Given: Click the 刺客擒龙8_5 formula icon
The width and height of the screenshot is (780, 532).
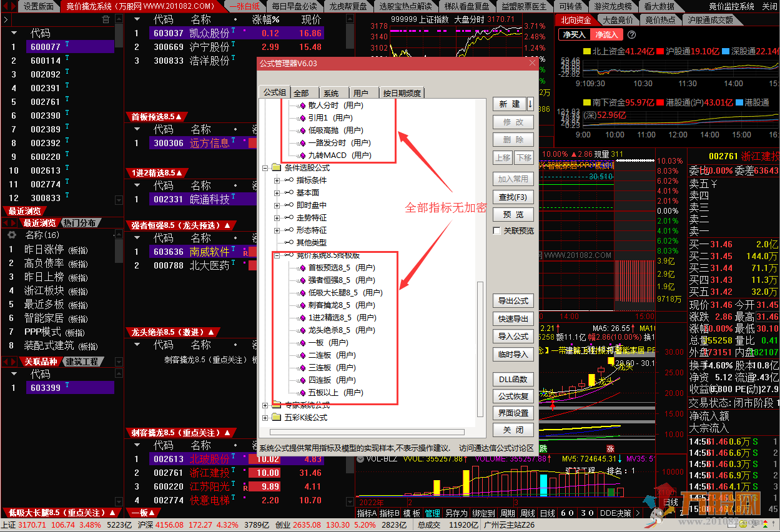Looking at the screenshot, I should (303, 305).
